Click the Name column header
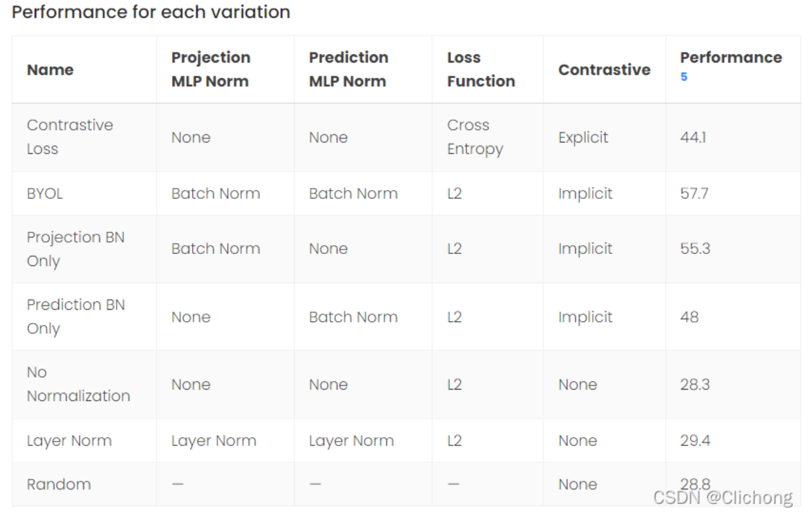The height and width of the screenshot is (513, 812). 50,70
